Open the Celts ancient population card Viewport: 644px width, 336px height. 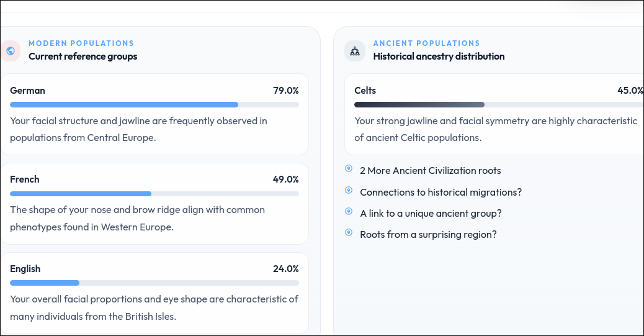click(x=494, y=114)
